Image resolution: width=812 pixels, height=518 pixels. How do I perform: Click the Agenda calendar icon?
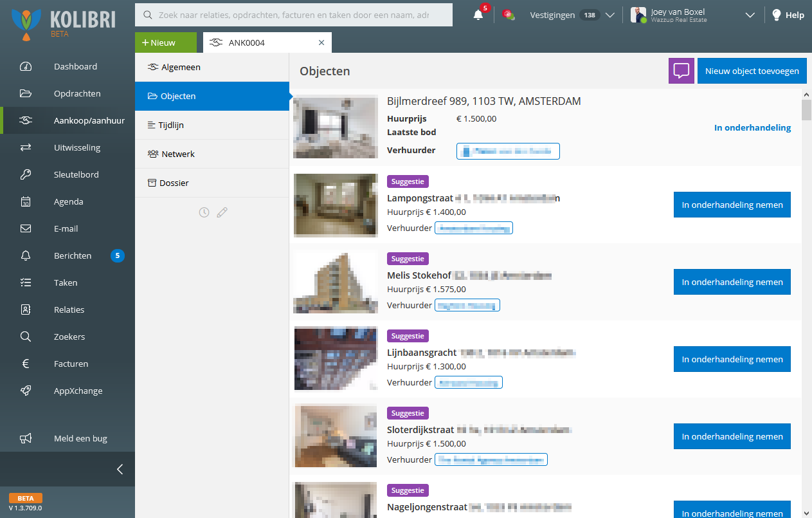26,201
